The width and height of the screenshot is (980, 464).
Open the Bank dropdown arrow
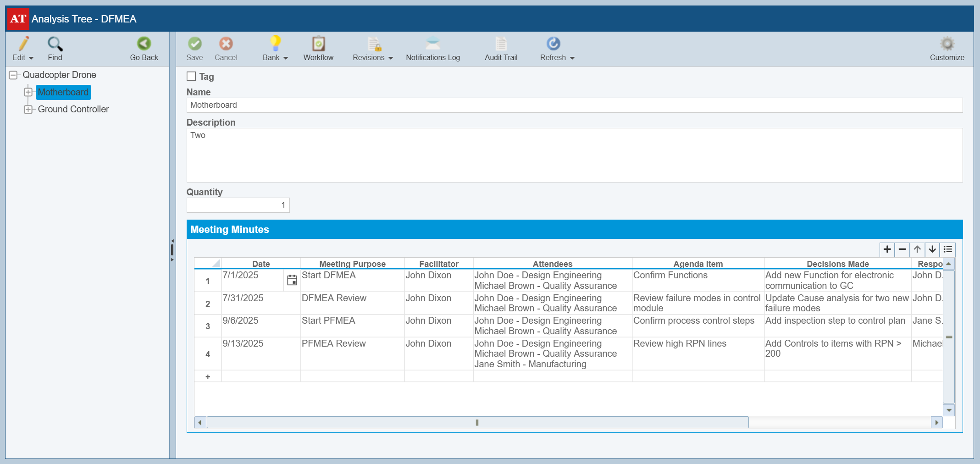286,58
